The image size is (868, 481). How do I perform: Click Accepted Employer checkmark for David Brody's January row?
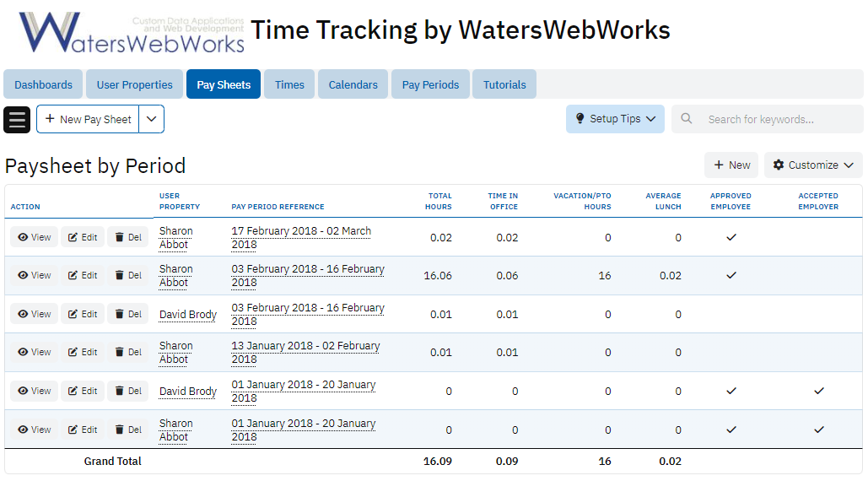click(x=818, y=392)
